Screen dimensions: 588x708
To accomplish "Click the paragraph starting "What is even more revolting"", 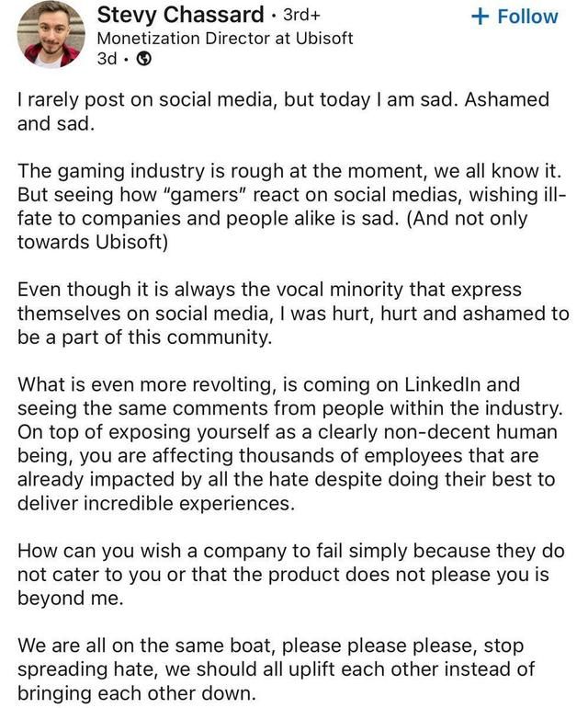I will pyautogui.click(x=292, y=444).
